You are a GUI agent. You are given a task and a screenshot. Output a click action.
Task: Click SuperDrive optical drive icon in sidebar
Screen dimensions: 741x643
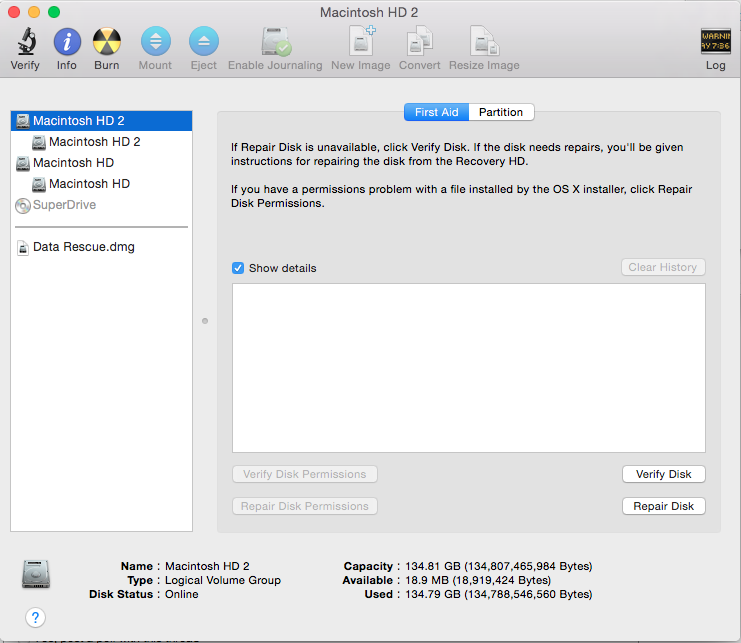coord(23,206)
